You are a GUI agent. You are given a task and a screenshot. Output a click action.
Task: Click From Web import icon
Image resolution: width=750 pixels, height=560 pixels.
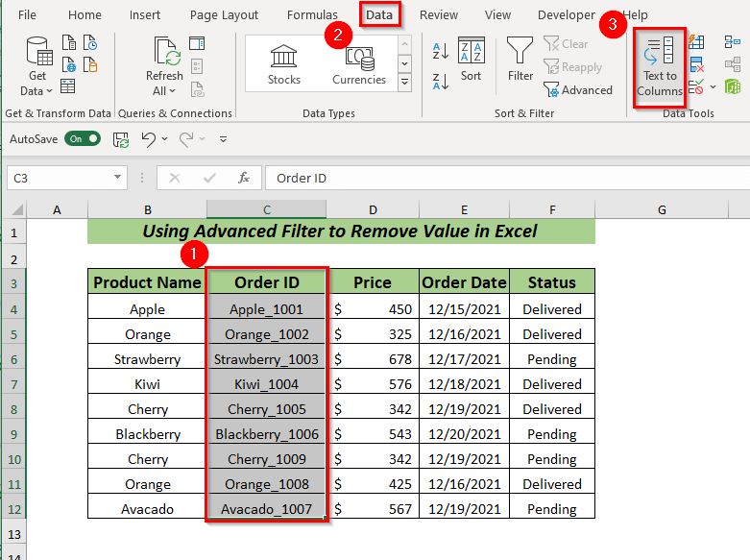click(x=69, y=64)
